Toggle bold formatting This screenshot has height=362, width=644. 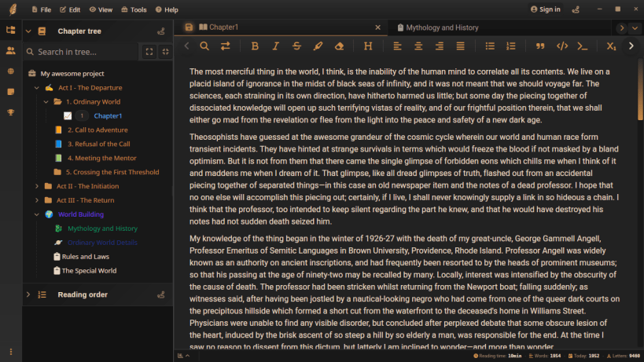255,46
